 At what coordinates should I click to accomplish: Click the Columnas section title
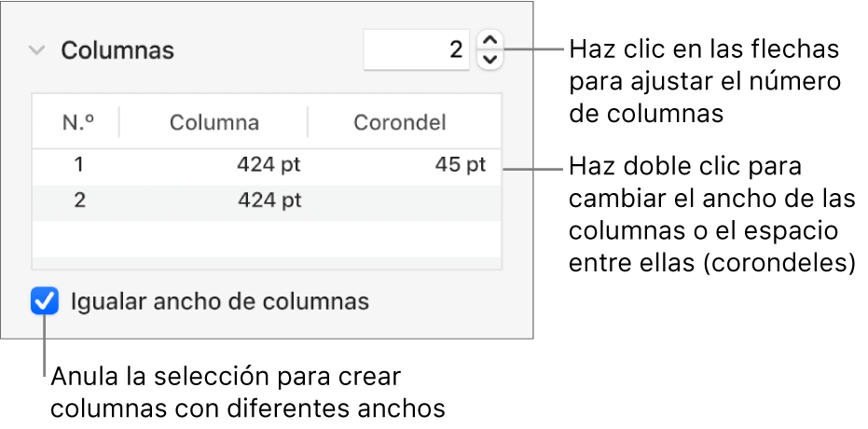117,50
